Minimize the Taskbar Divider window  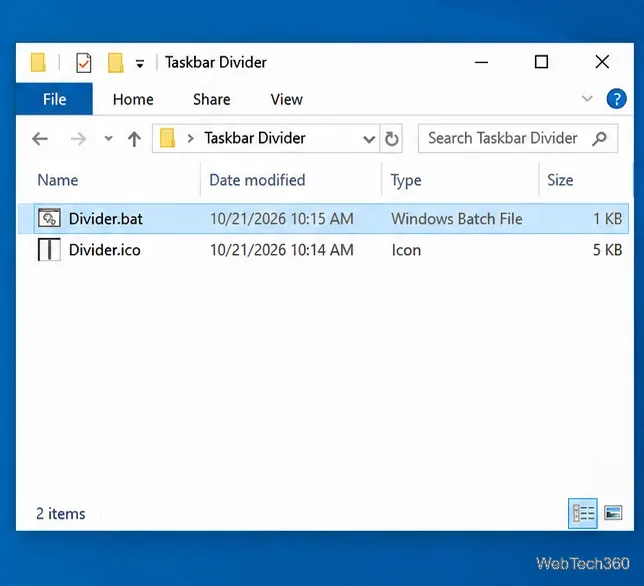click(x=481, y=62)
